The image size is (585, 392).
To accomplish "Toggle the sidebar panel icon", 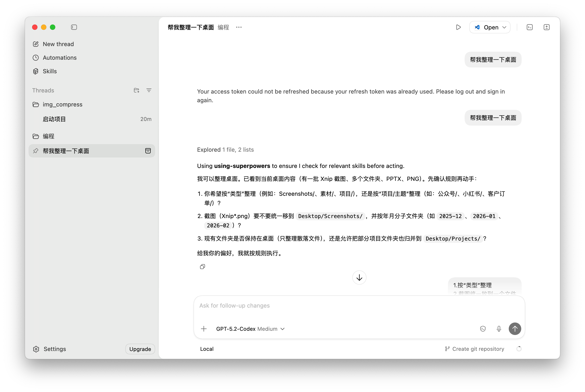I will click(x=74, y=27).
